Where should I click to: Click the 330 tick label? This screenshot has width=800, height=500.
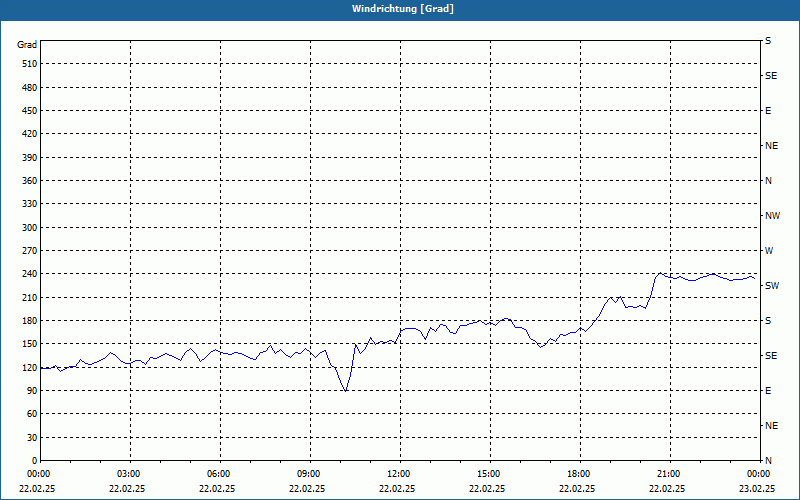[30, 204]
